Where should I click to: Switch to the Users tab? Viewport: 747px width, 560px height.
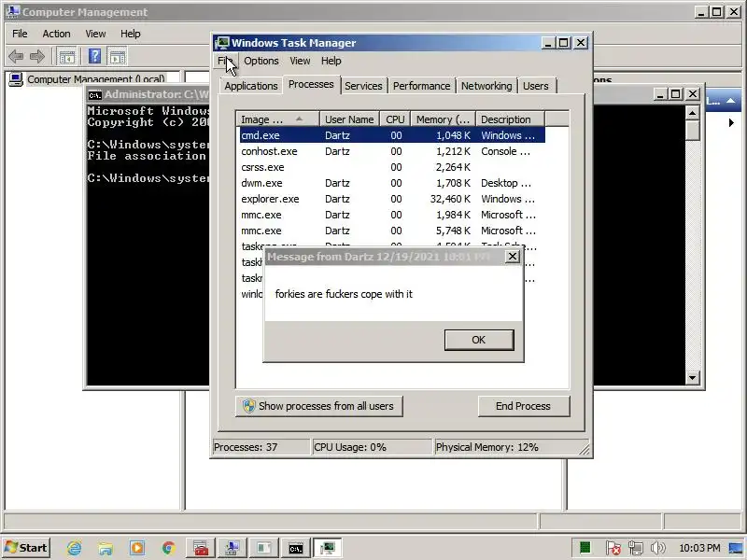tap(535, 86)
